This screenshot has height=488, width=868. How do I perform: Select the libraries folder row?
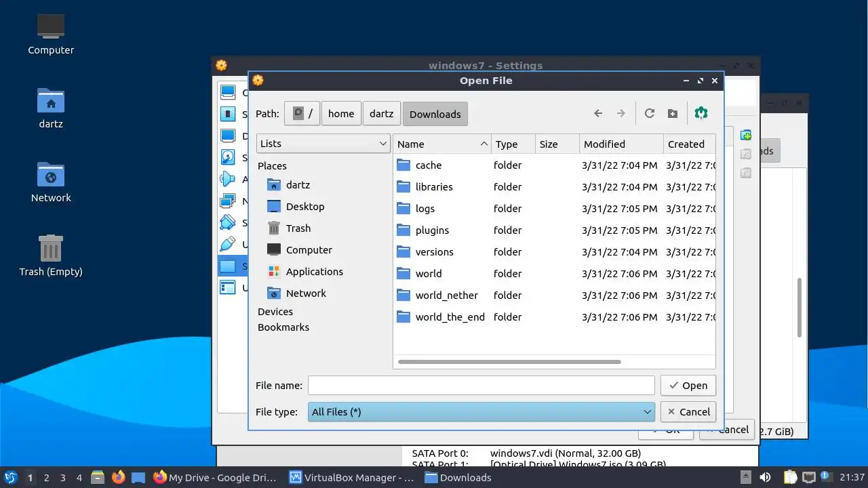tap(554, 186)
